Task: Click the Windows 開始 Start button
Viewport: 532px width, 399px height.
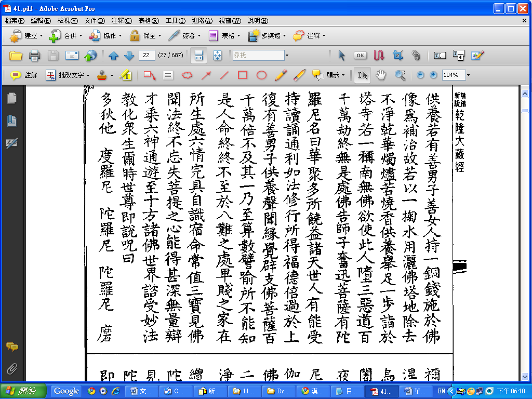Action: pos(23,391)
